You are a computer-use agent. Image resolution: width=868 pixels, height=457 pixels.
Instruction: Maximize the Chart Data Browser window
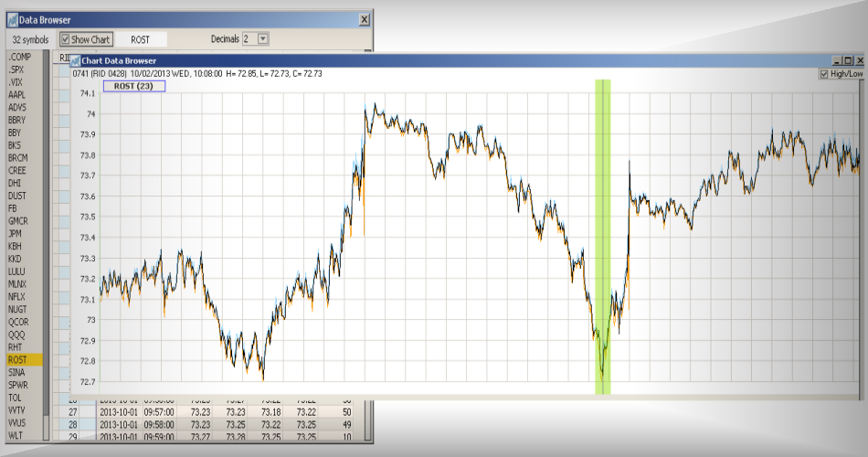[849, 60]
